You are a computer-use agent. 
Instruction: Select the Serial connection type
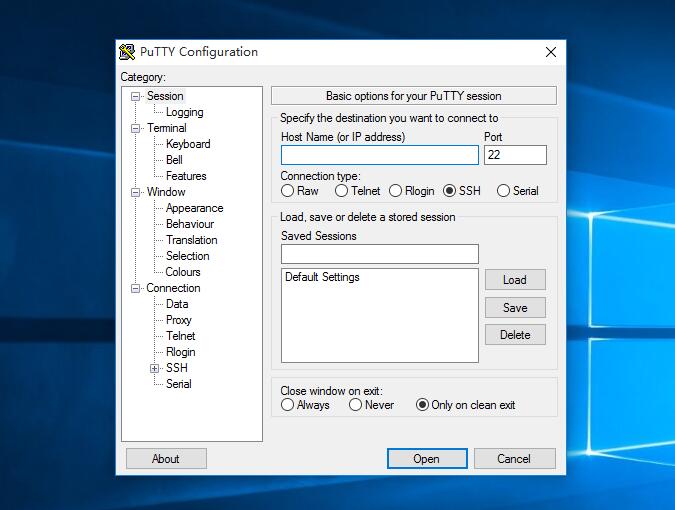point(503,191)
